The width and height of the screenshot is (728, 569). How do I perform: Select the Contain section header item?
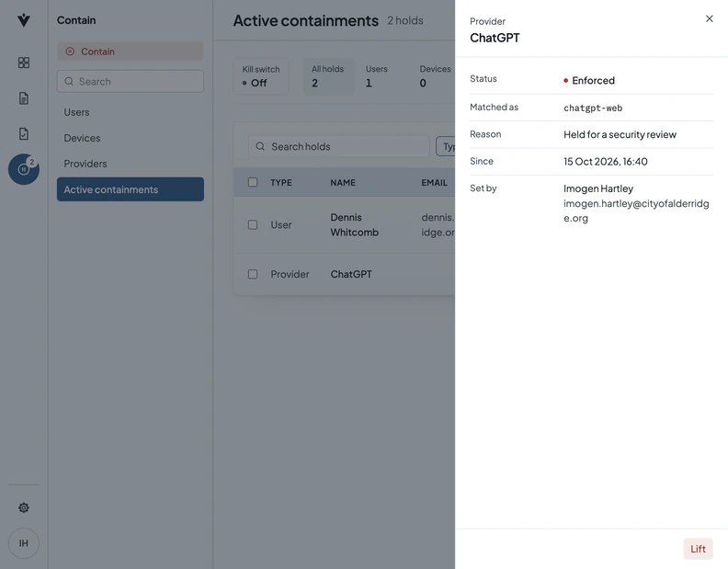[x=130, y=51]
